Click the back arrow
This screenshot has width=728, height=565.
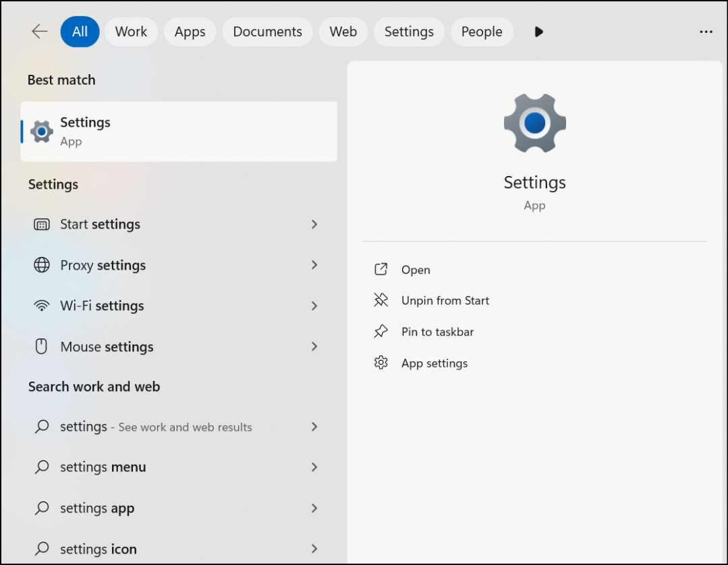point(39,31)
